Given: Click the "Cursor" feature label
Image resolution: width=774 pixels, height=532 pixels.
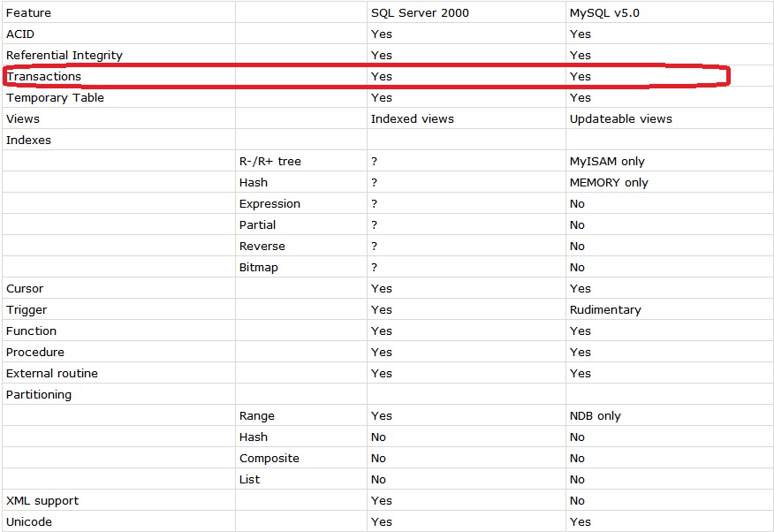Looking at the screenshot, I should click(x=25, y=289).
